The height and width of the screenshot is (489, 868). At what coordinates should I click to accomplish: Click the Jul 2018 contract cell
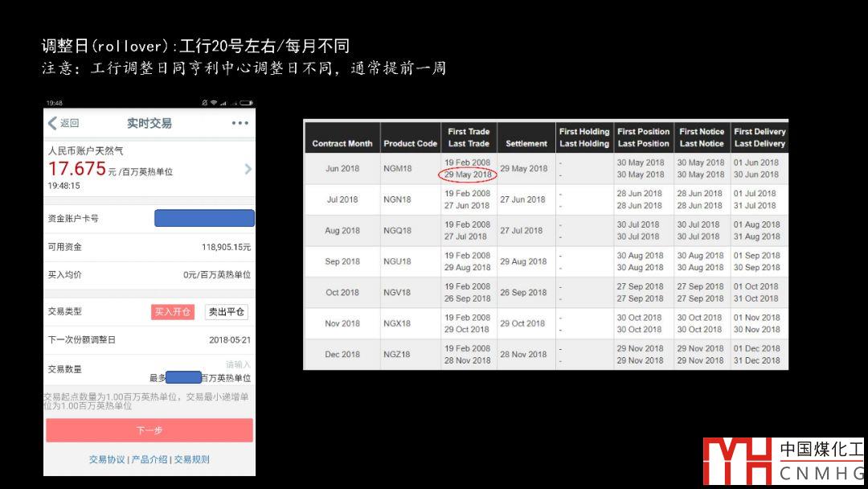tap(342, 199)
